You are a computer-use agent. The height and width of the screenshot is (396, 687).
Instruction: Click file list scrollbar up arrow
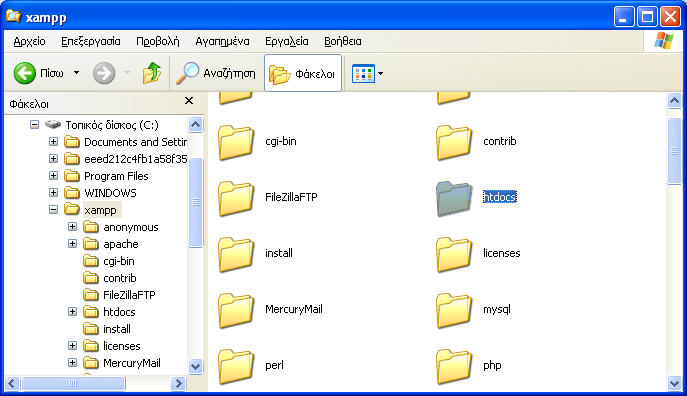point(674,101)
